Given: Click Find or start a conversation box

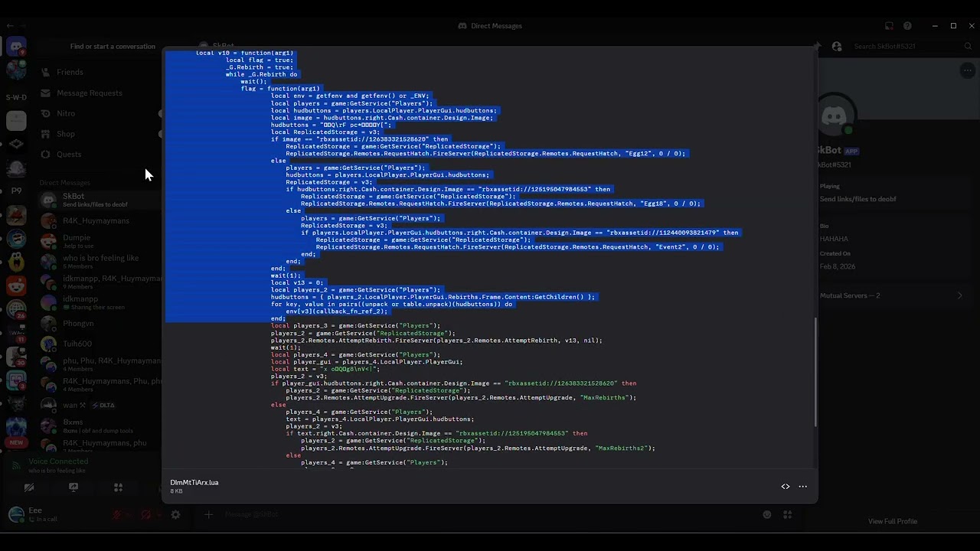Looking at the screenshot, I should click(x=113, y=47).
